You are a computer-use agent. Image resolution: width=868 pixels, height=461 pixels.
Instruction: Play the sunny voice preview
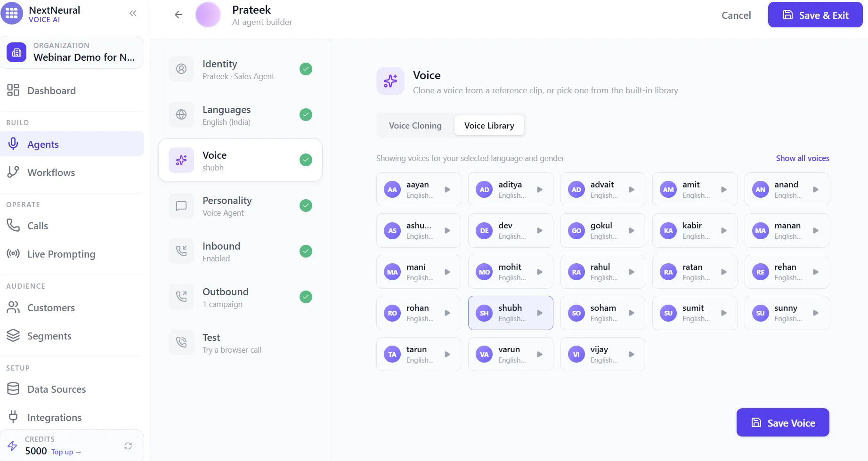816,313
